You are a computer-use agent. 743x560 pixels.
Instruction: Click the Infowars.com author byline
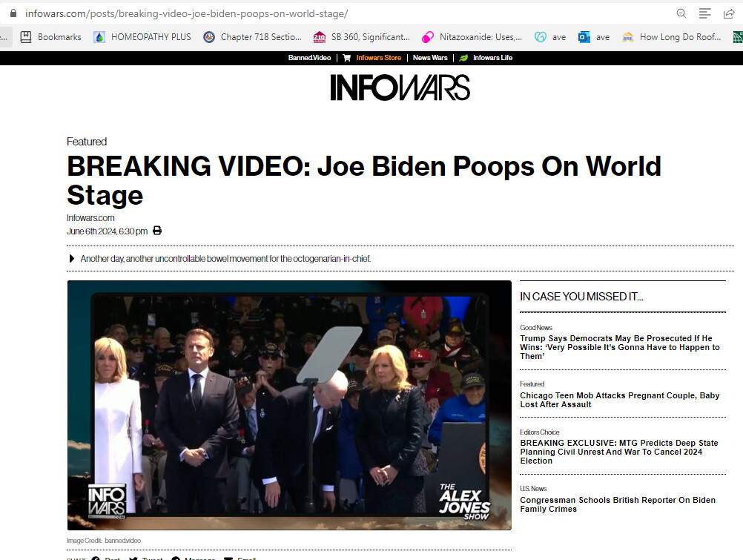[90, 218]
